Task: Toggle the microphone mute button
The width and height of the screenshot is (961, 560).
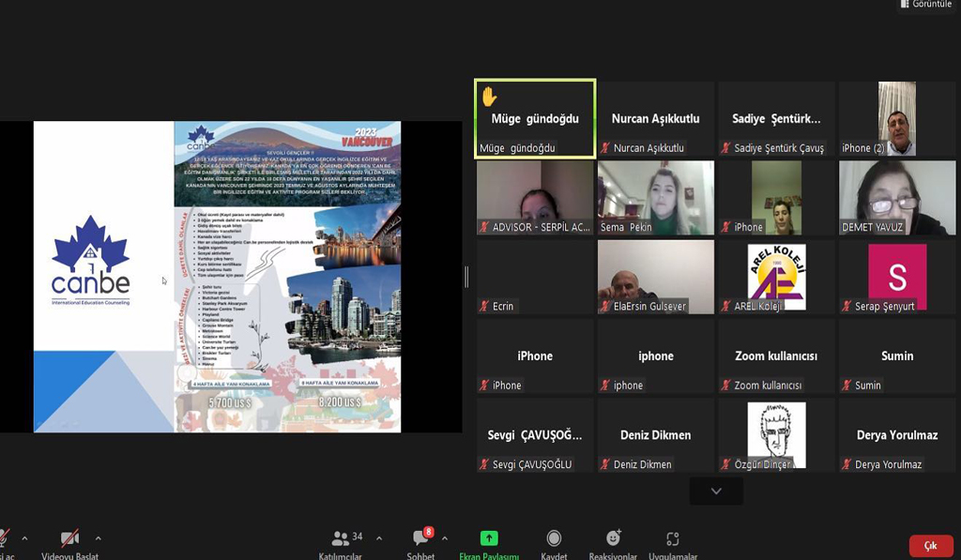Action: tap(4, 538)
